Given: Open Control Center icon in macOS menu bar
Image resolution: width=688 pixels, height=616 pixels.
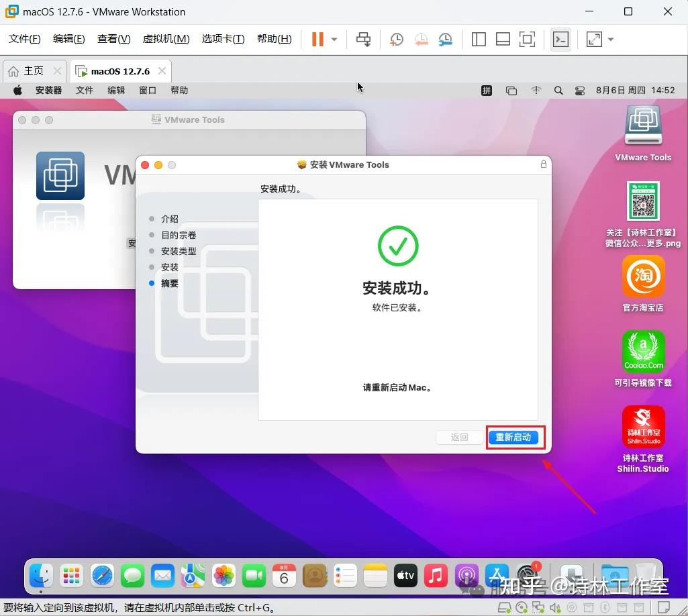Looking at the screenshot, I should coord(580,91).
